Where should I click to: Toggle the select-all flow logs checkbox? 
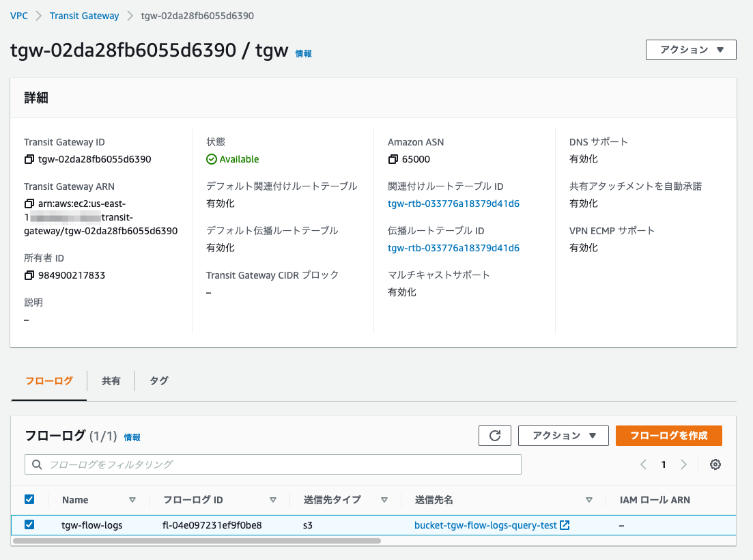(x=29, y=499)
